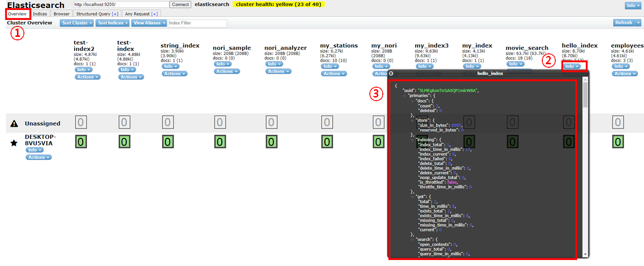Open Actions dropdown for nori_sample
Screen dimensions: 644x266
coord(227,71)
